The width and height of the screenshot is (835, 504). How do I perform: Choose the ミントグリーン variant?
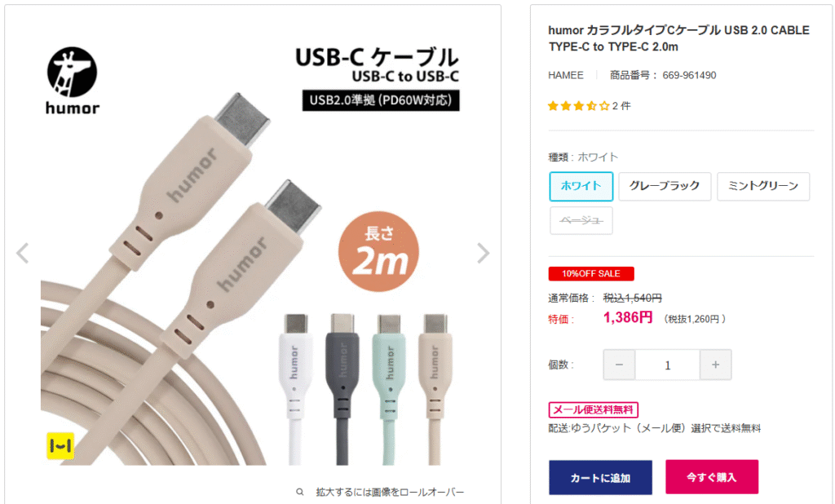(763, 186)
